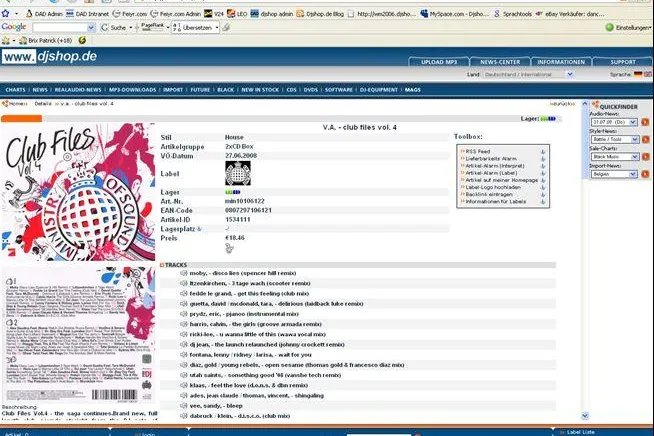654x436 pixels.
Task: Click speaker icon for harris, calvin - the girls
Action: tap(184, 324)
